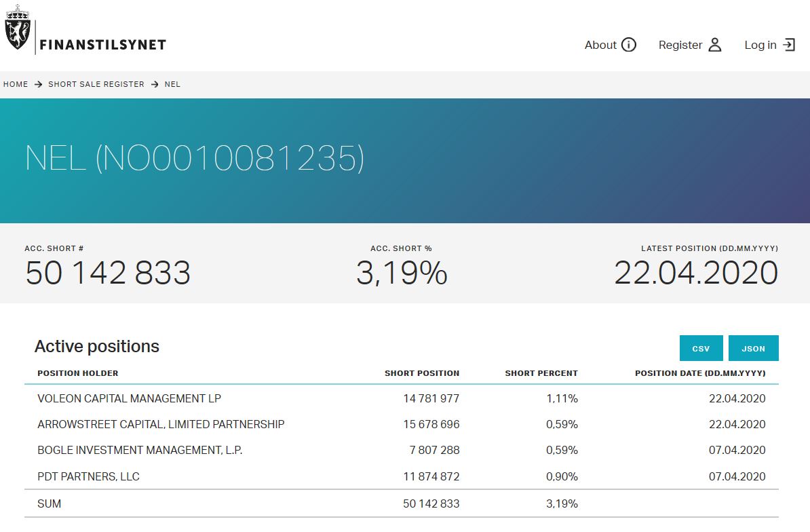Screen dimensions: 810x532
Task: Select VOLEON CAPITAL MANAGEMENT LP row
Action: tap(129, 398)
